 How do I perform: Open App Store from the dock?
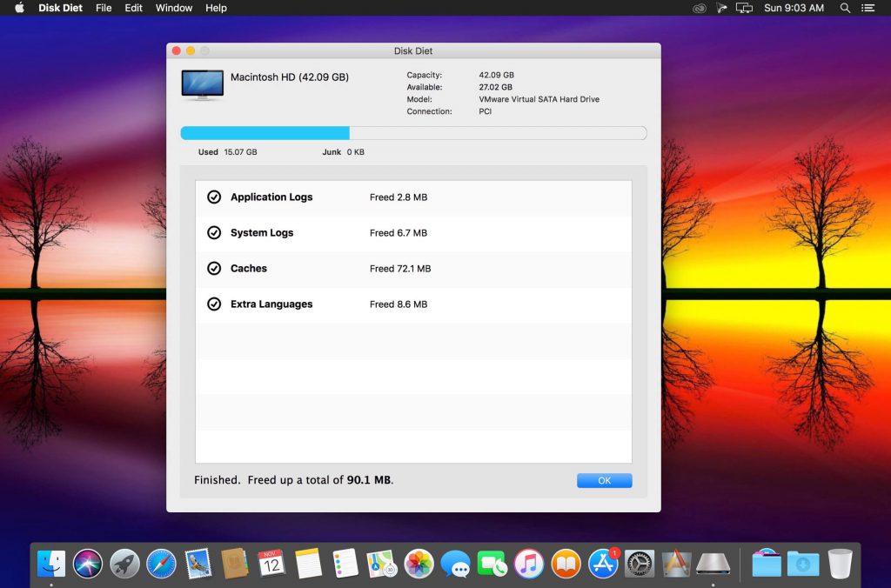coord(603,564)
